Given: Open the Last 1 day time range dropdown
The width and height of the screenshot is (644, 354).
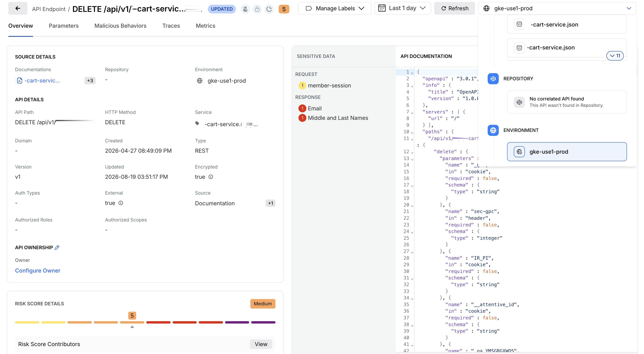Looking at the screenshot, I should [x=403, y=9].
